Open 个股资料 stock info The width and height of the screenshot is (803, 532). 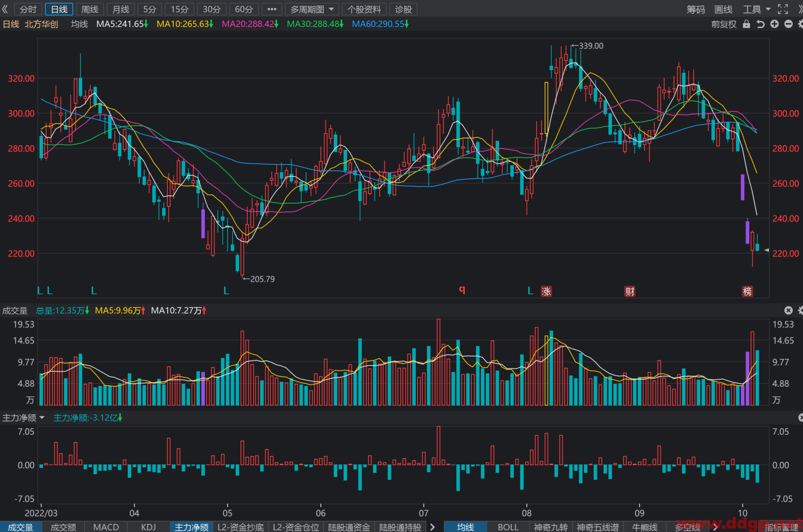point(364,9)
